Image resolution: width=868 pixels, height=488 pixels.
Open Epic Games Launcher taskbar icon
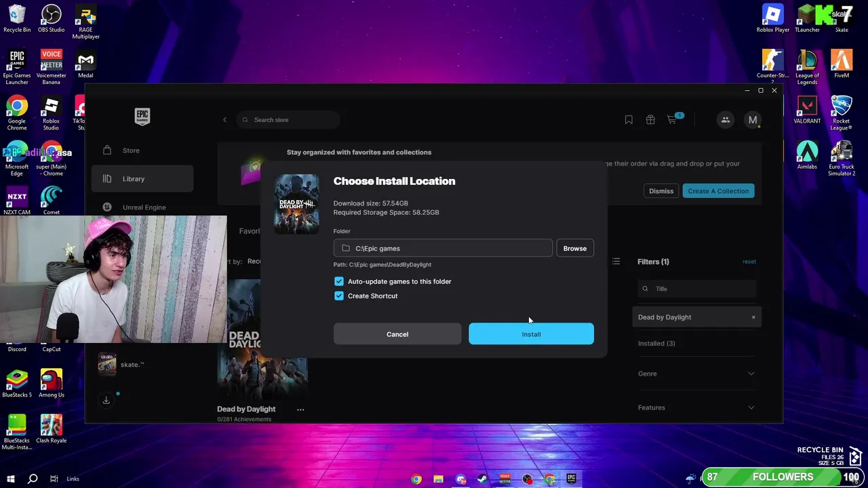coord(572,479)
